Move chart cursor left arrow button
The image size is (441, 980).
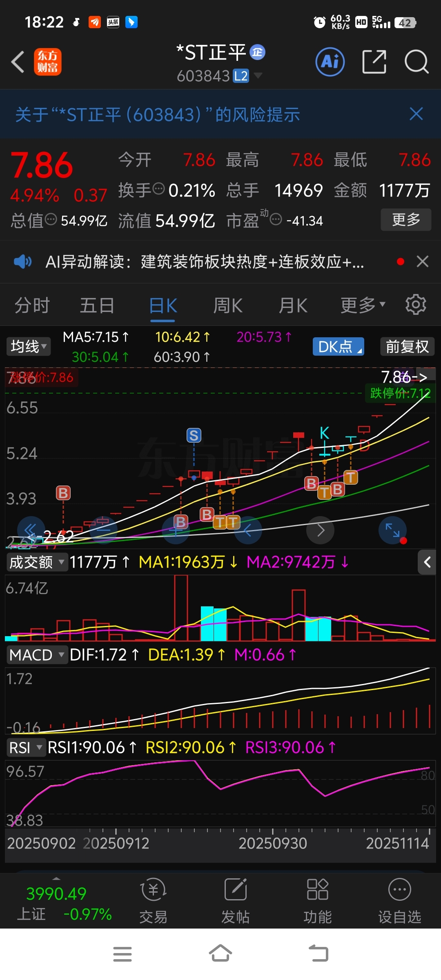tap(248, 530)
